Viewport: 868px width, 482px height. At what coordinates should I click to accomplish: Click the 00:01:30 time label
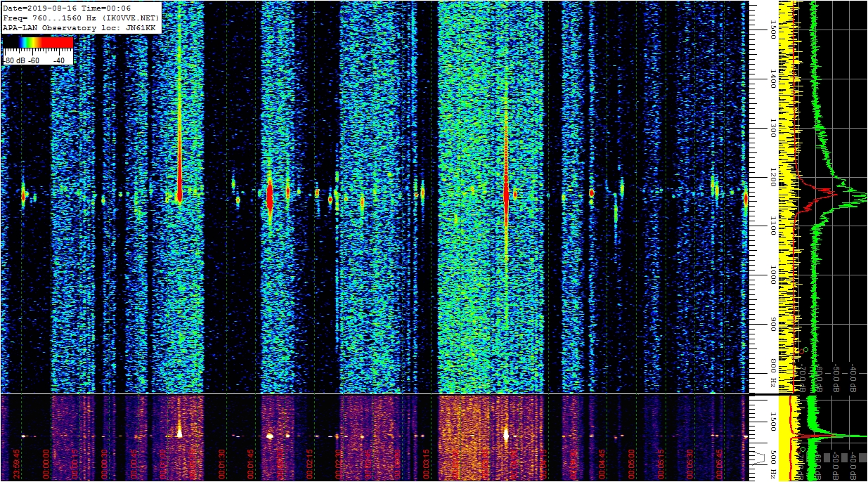coord(223,464)
